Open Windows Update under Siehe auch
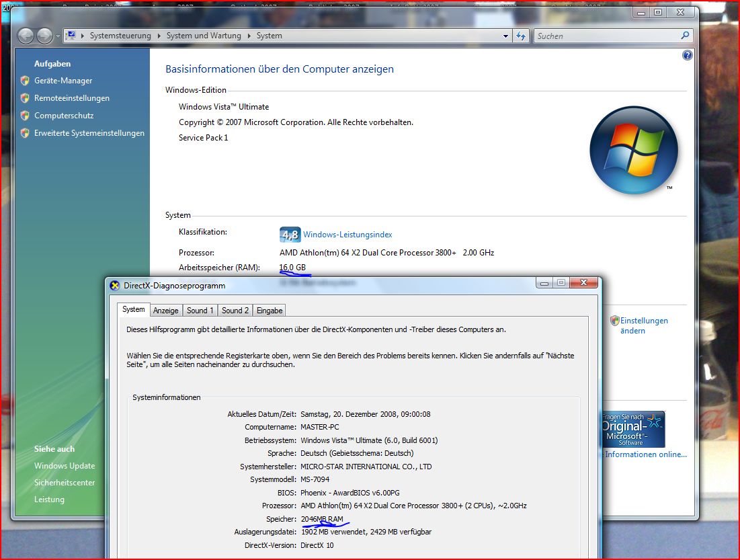Image resolution: width=740 pixels, height=560 pixels. pos(64,466)
